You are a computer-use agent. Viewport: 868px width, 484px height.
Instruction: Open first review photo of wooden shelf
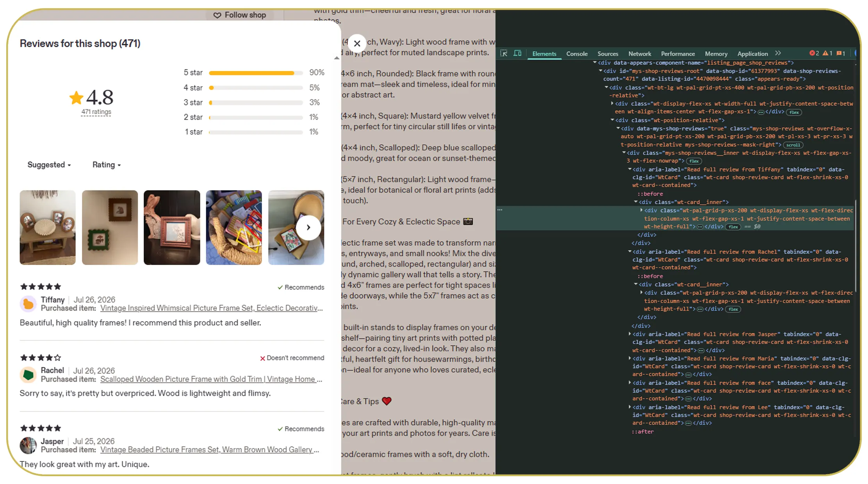48,227
